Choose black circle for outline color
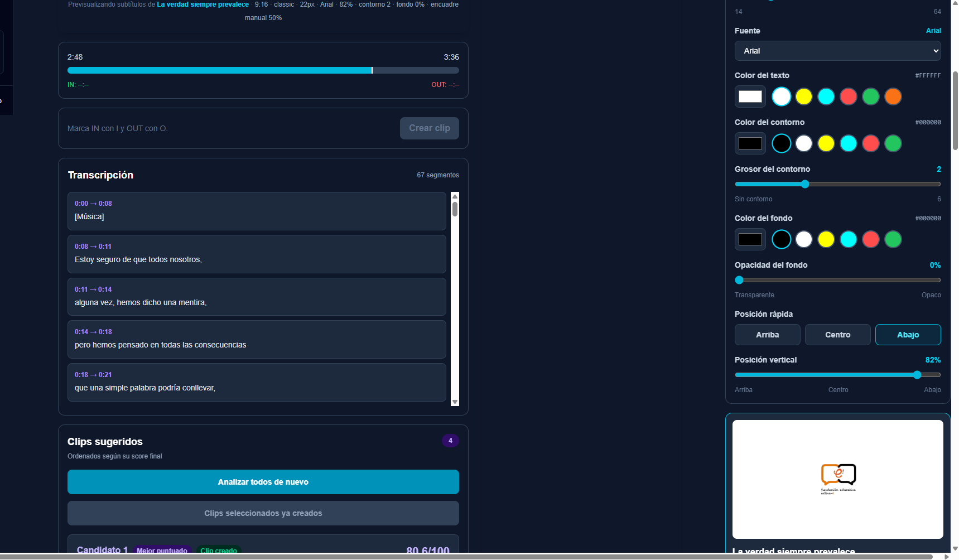Screen dimensions: 959x560 click(782, 143)
